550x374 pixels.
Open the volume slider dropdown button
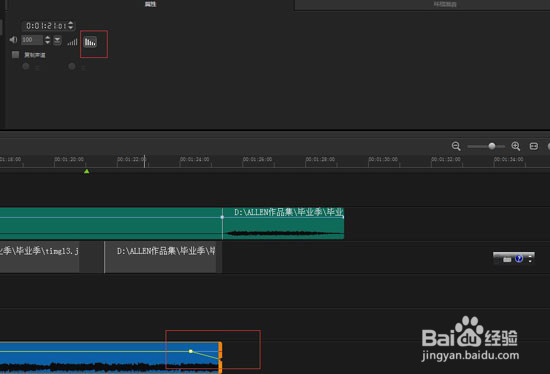[58, 40]
